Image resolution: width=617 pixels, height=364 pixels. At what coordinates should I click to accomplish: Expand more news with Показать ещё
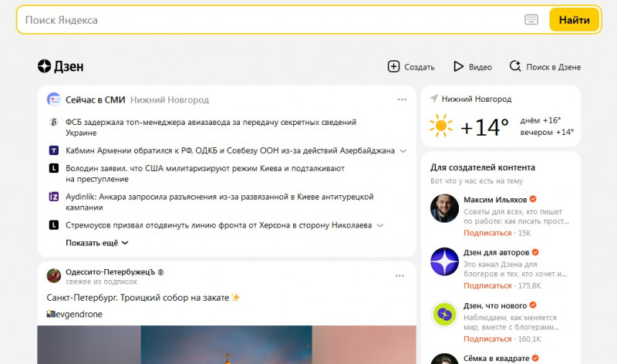[97, 243]
